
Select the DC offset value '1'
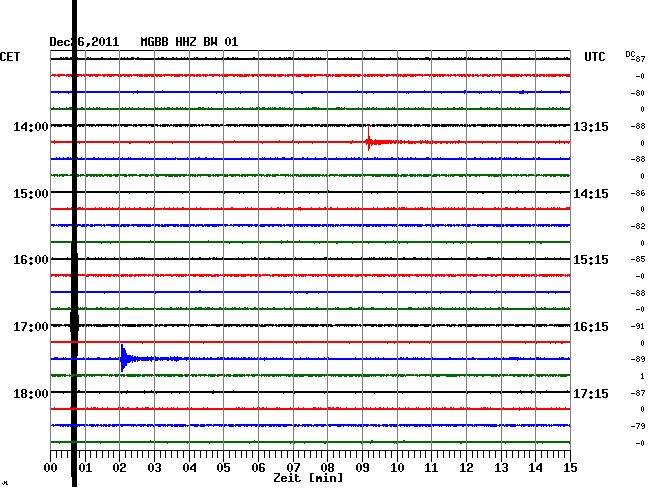[642, 376]
